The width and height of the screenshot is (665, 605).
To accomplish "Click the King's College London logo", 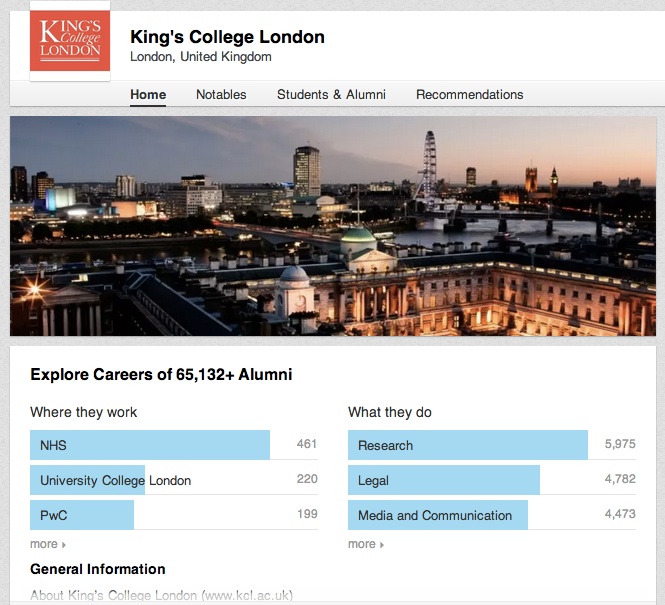I will pos(70,41).
